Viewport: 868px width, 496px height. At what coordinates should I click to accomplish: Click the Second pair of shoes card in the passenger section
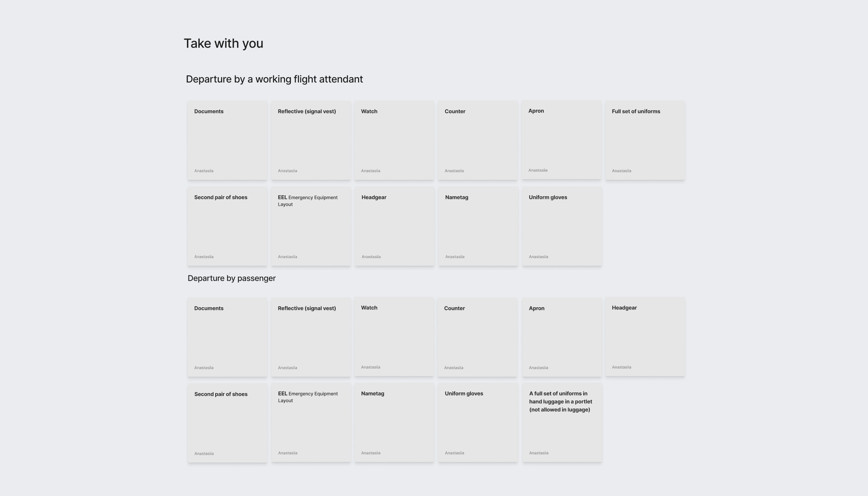click(x=227, y=423)
